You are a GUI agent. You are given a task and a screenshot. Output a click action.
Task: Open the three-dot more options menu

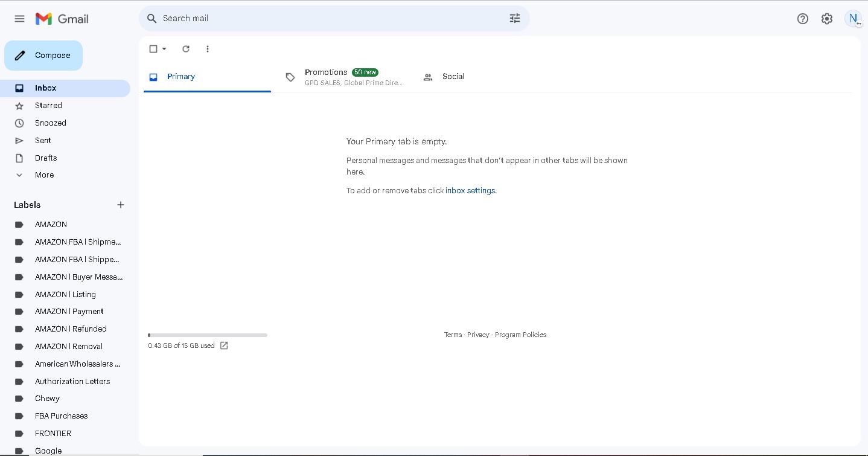(x=208, y=49)
